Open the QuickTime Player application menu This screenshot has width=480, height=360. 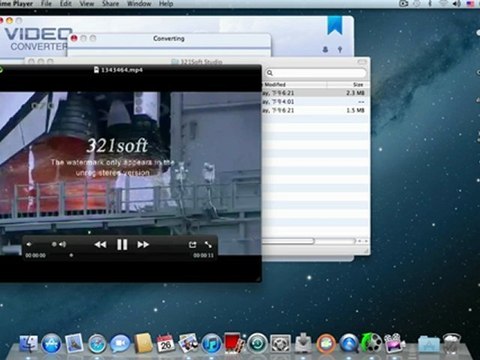click(16, 4)
